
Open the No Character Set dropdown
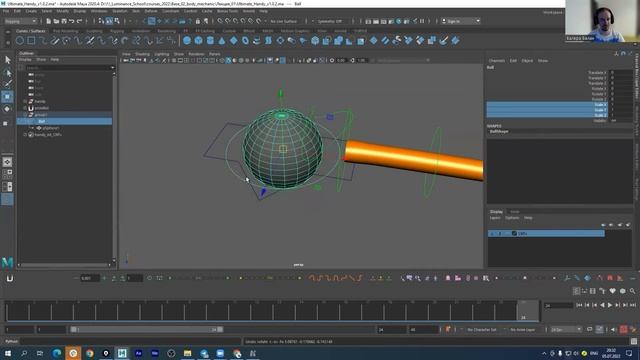tap(482, 329)
